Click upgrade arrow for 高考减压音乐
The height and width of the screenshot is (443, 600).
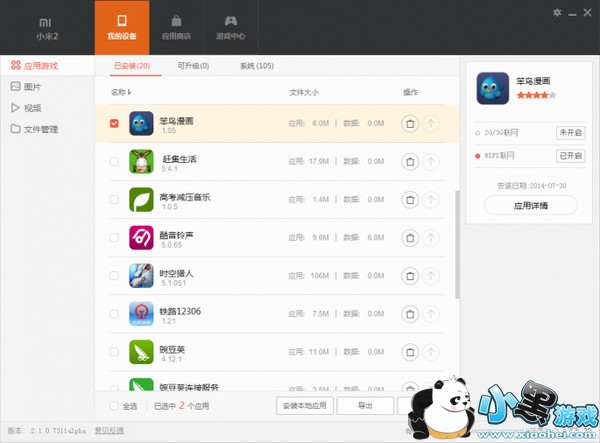(x=431, y=200)
